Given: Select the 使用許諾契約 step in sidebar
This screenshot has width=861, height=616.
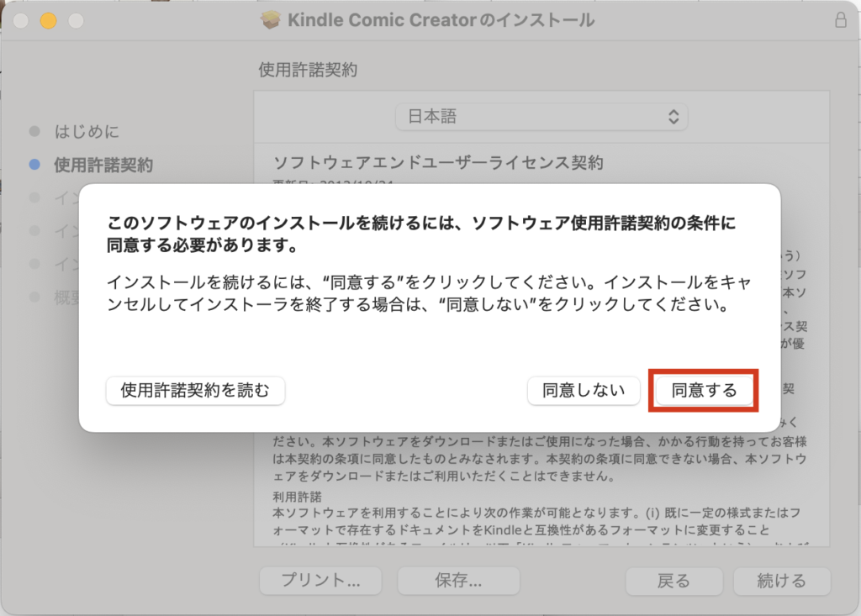Looking at the screenshot, I should click(103, 165).
